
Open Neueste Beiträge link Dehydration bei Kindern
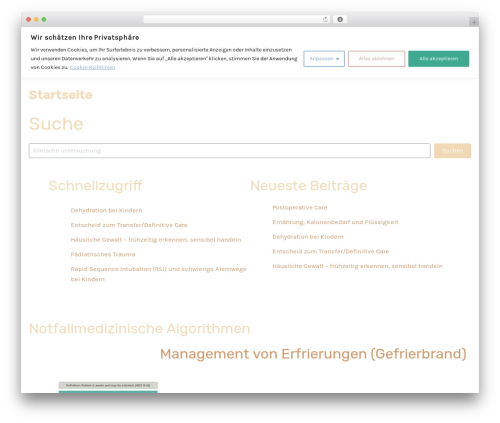(308, 237)
